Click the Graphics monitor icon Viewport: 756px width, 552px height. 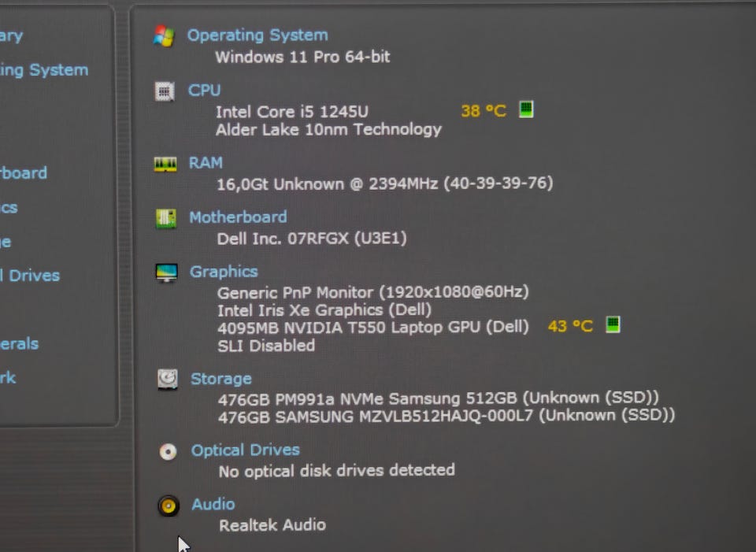167,273
